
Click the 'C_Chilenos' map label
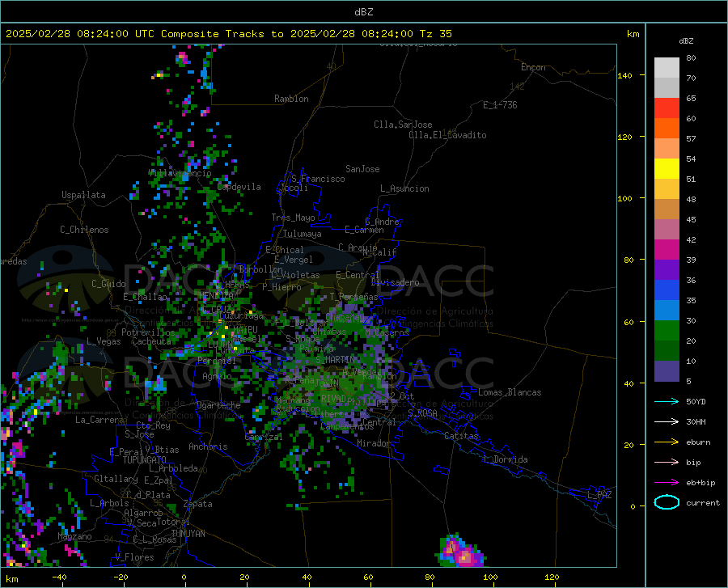pos(84,230)
